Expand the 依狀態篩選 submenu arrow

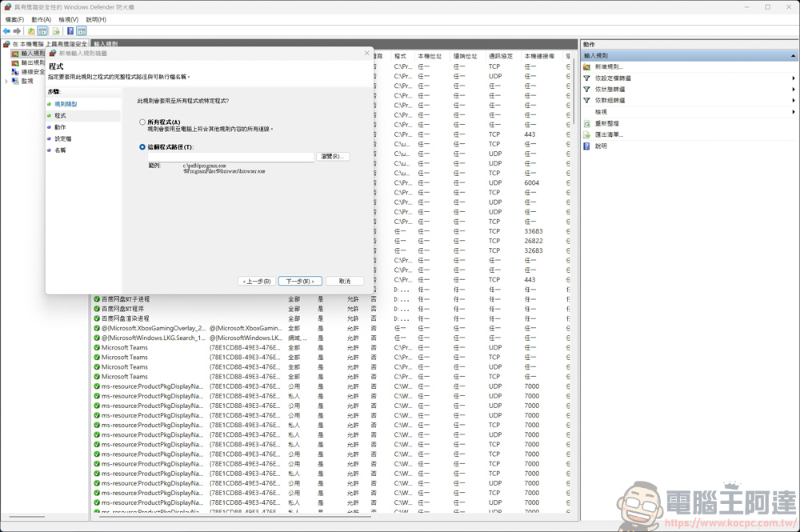pyautogui.click(x=792, y=90)
